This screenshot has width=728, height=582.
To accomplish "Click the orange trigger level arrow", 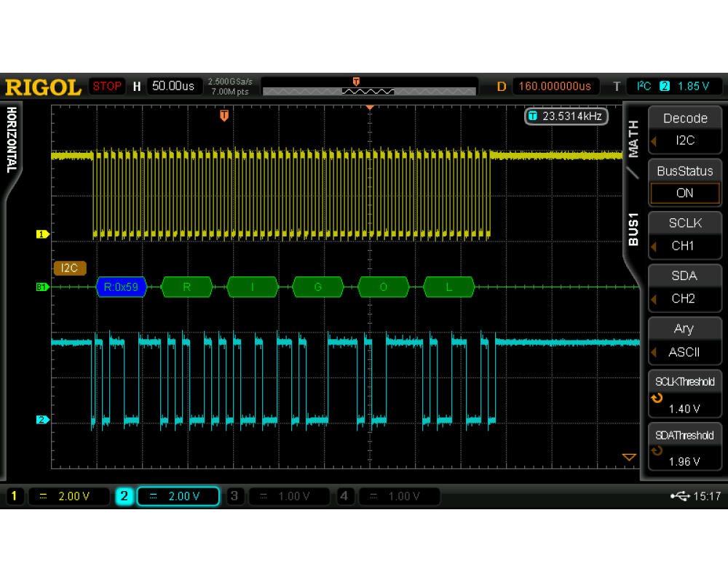I will coord(628,457).
